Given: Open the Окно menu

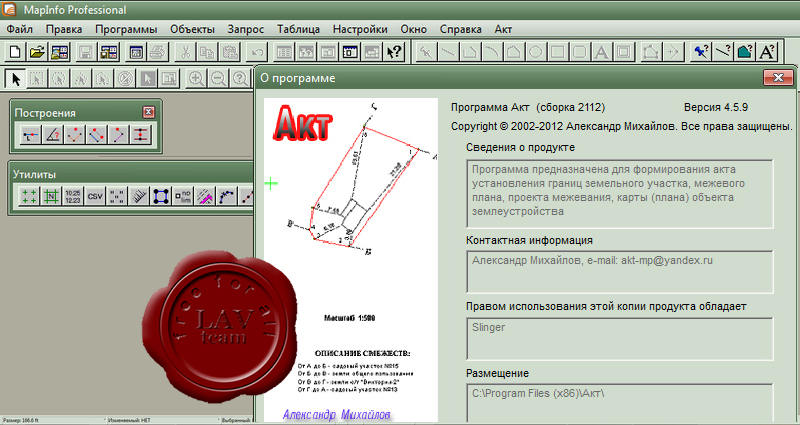Looking at the screenshot, I should tap(414, 29).
